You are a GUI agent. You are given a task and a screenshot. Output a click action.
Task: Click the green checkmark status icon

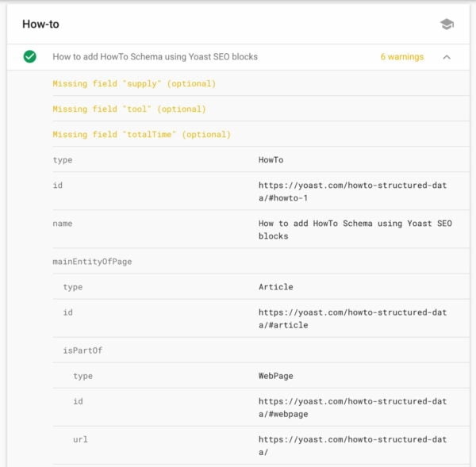click(30, 57)
